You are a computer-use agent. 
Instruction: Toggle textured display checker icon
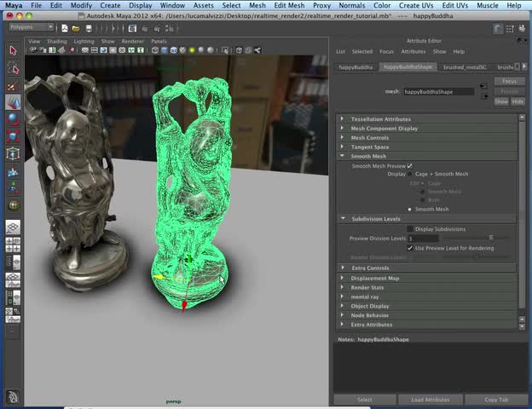tap(182, 50)
